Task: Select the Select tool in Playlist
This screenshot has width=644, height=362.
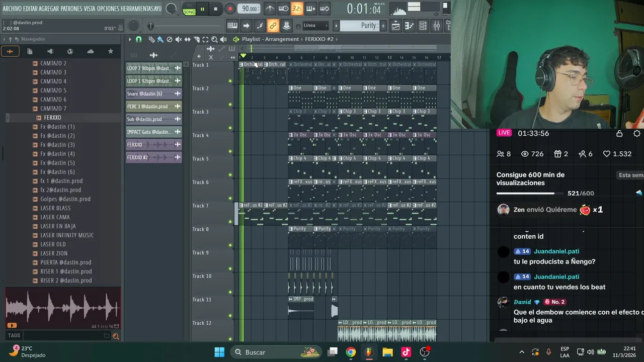Action: coord(205,39)
